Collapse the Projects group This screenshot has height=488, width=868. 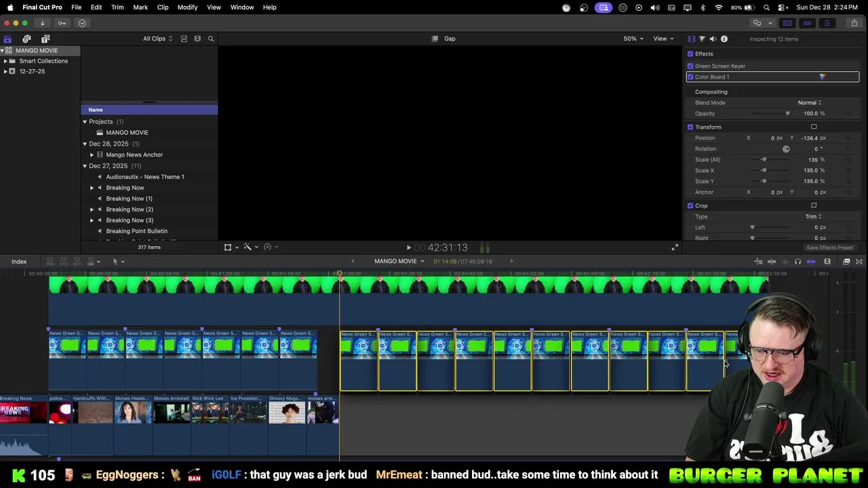[x=85, y=121]
